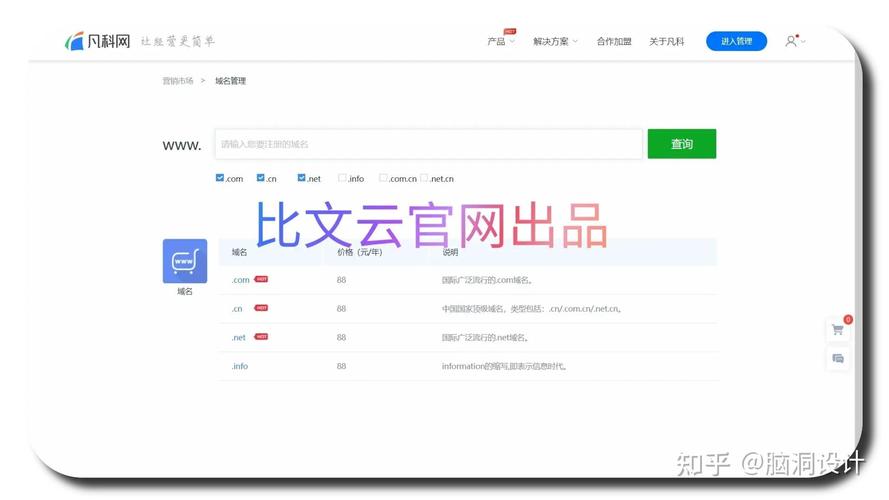
Task: Select the .net domain row link
Action: [x=239, y=338]
